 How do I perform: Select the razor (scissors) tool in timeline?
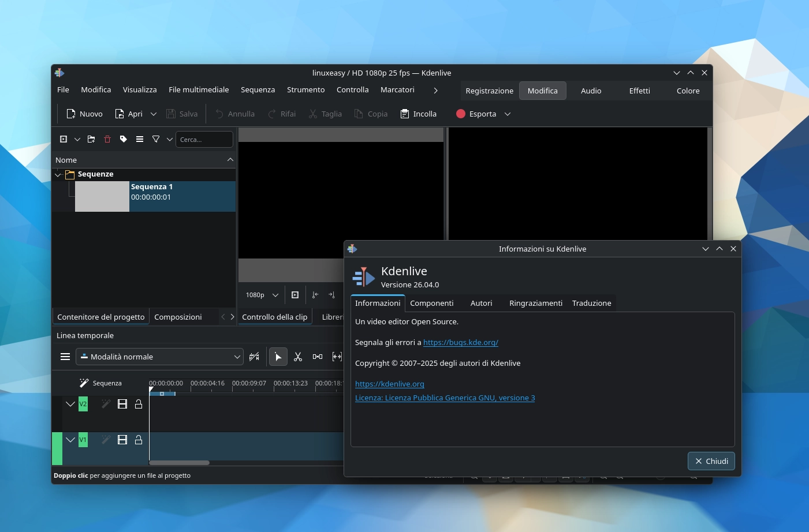click(x=298, y=357)
